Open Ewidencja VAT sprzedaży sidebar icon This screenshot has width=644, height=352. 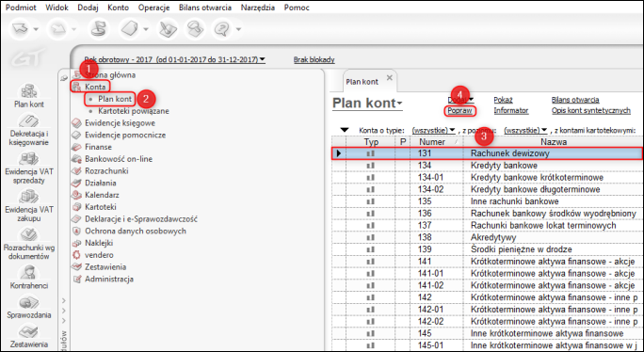click(29, 168)
